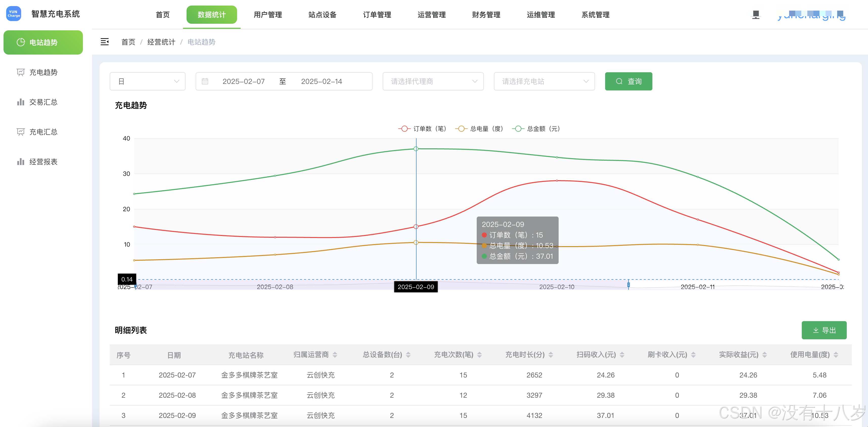Image resolution: width=868 pixels, height=427 pixels.
Task: Click the monitor icon in header
Action: tap(756, 14)
